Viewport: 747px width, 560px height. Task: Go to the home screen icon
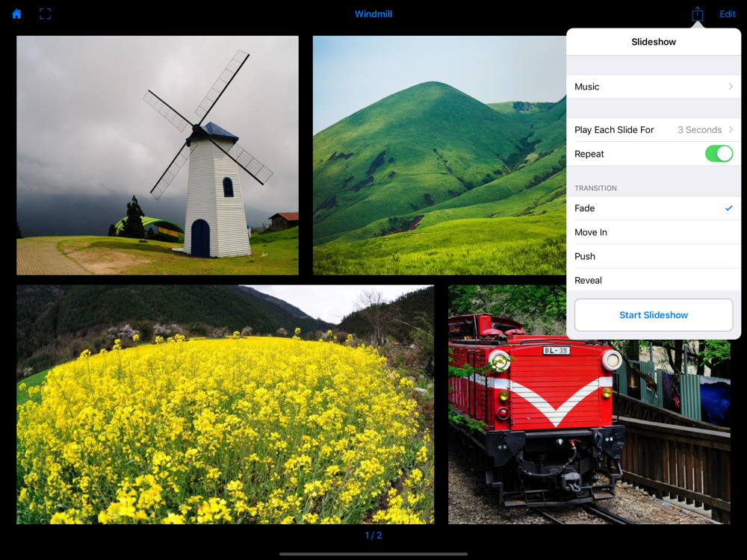point(16,13)
